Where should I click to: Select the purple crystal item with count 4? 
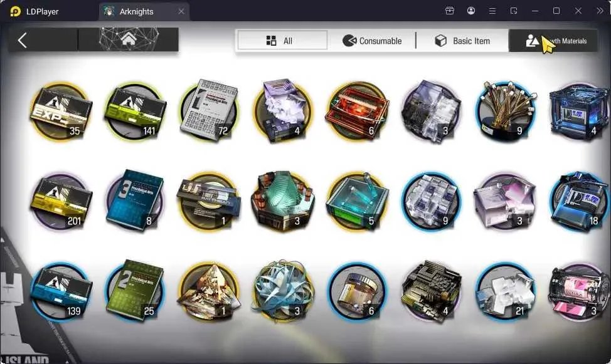click(x=283, y=110)
